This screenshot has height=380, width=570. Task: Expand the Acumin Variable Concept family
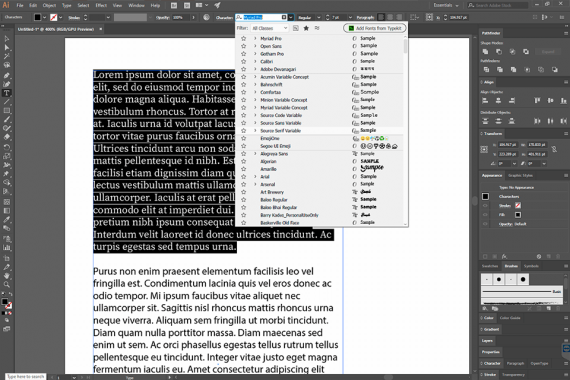point(255,77)
